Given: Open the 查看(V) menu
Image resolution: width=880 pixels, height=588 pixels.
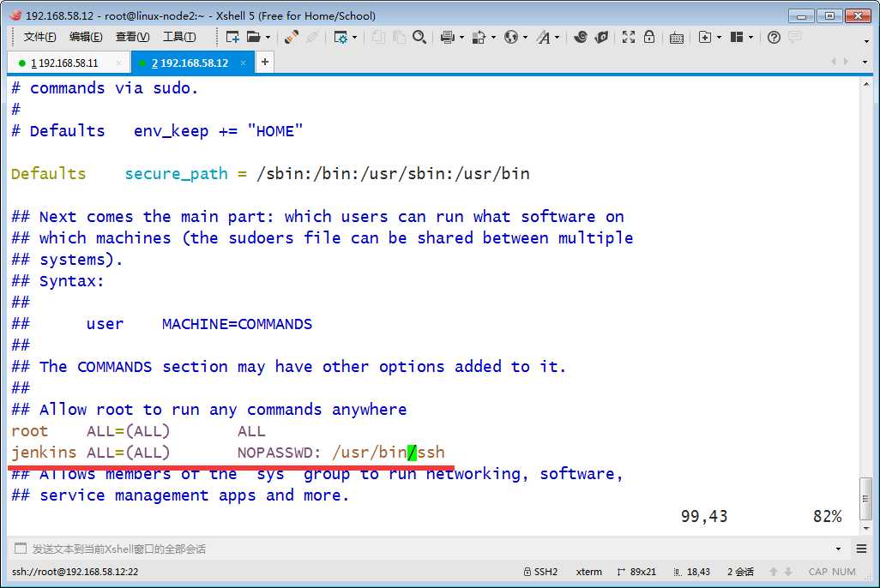Looking at the screenshot, I should 132,37.
